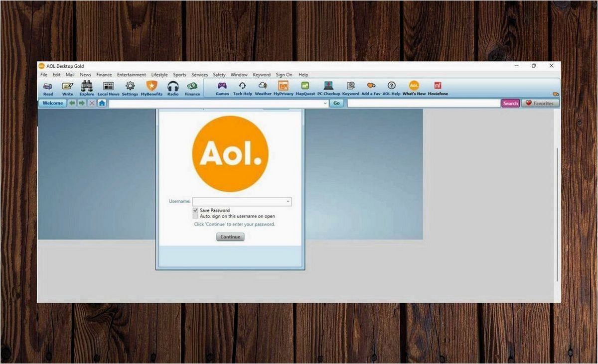Click the heart icon at toolbar's right end
The image size is (598, 364).
[556, 94]
